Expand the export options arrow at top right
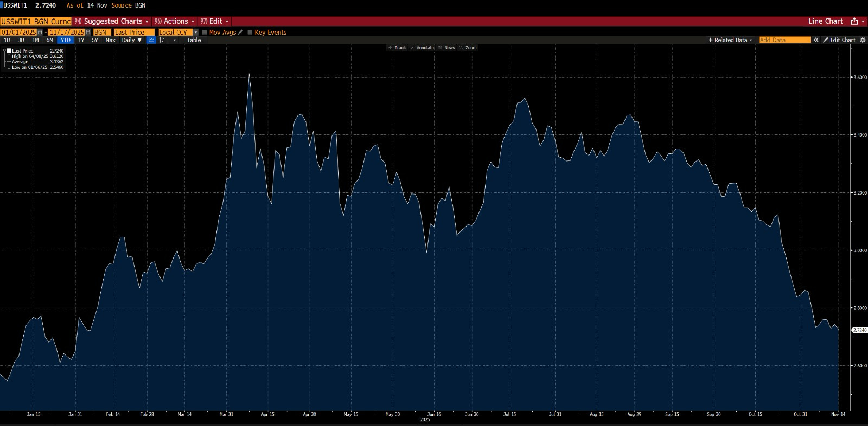 point(863,21)
